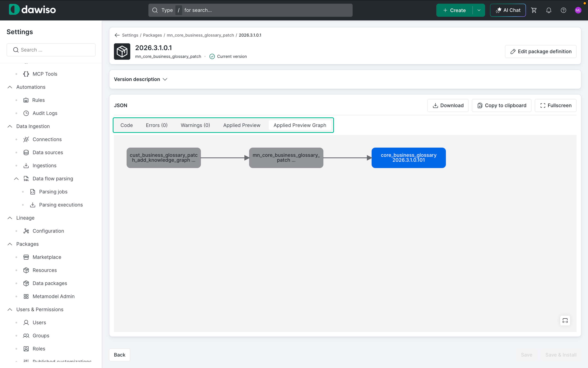
Task: Open the Create dropdown arrow
Action: pos(479,10)
